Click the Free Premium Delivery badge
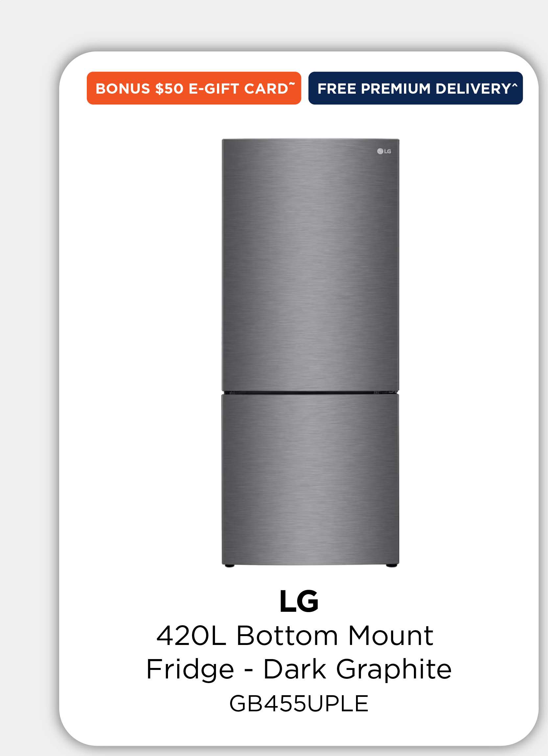Viewport: 548px width, 756px height. tap(415, 88)
